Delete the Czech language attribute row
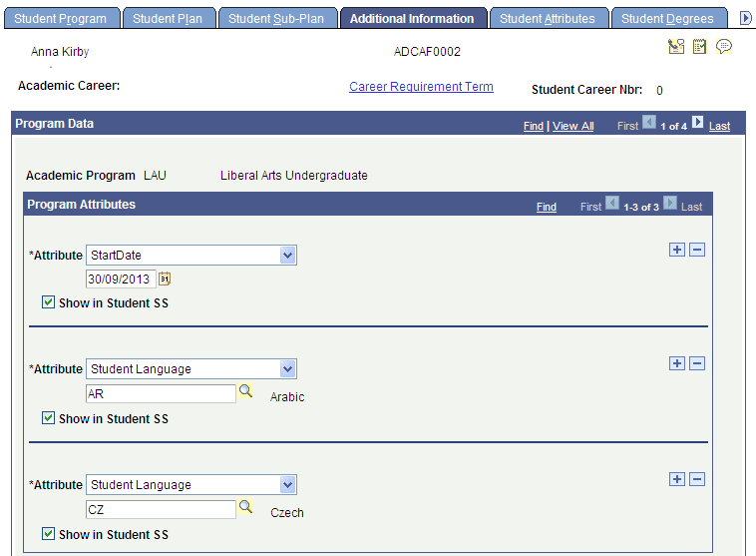This screenshot has width=756, height=556. coord(697,479)
